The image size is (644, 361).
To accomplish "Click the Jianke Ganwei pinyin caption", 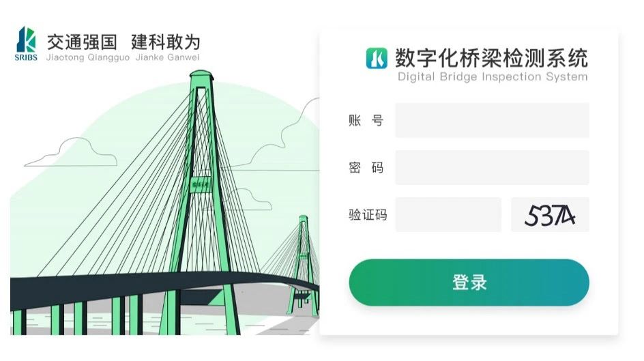I will 168,57.
